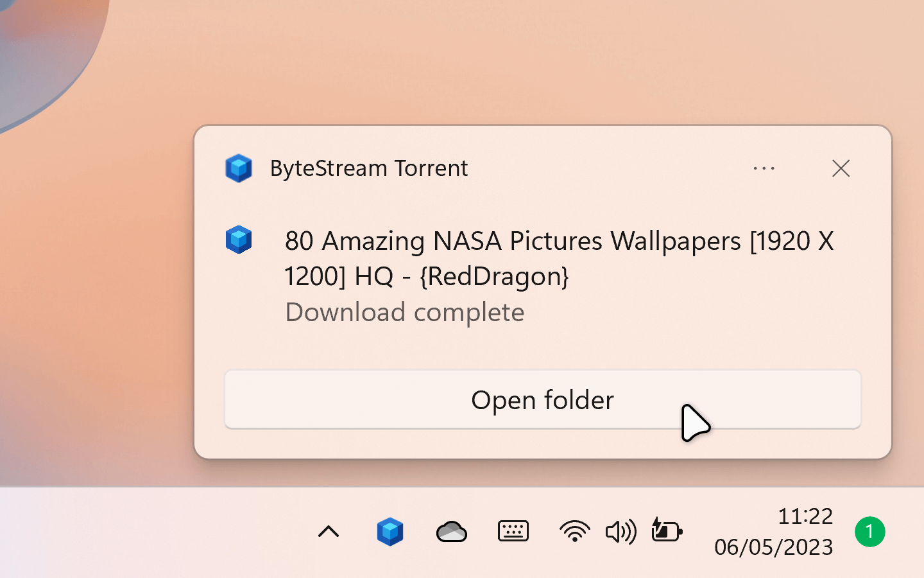Image resolution: width=924 pixels, height=578 pixels.
Task: Open notification options via the ellipsis
Action: (764, 168)
